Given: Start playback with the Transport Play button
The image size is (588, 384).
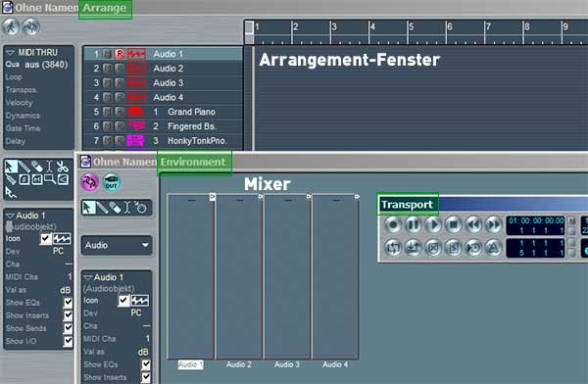Looking at the screenshot, I should (x=434, y=225).
